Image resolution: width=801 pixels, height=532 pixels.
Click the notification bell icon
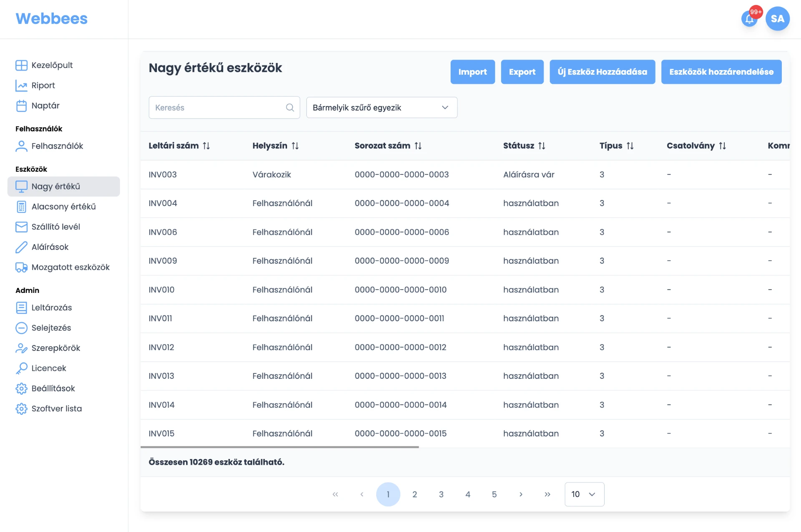749,19
